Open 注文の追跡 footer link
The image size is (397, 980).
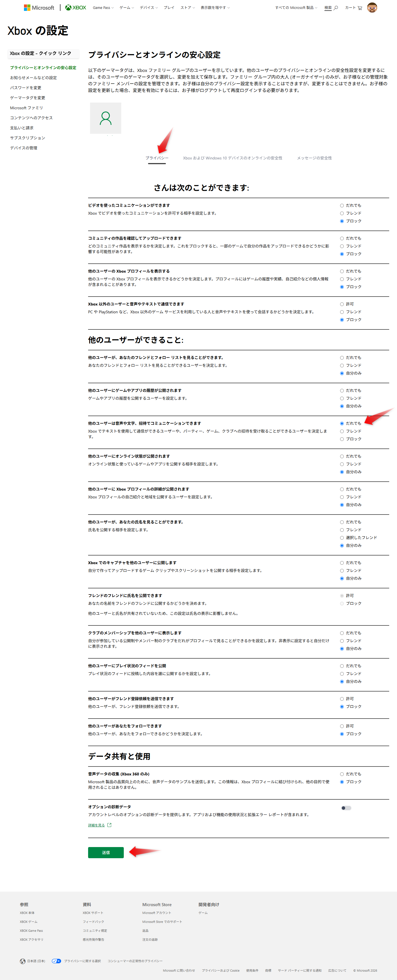pos(150,940)
